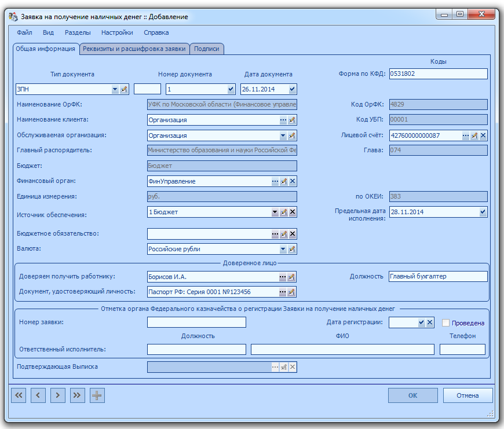Click the Отмена button
The width and height of the screenshot is (504, 429).
click(468, 395)
